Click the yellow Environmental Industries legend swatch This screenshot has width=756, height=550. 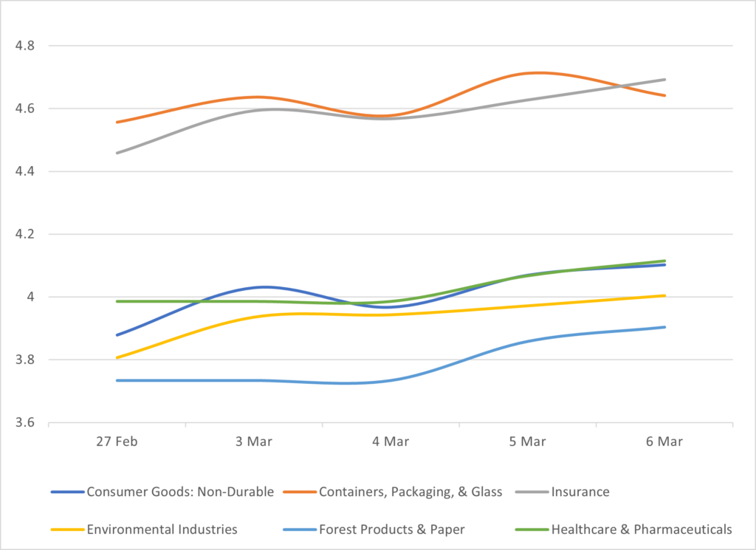point(67,529)
